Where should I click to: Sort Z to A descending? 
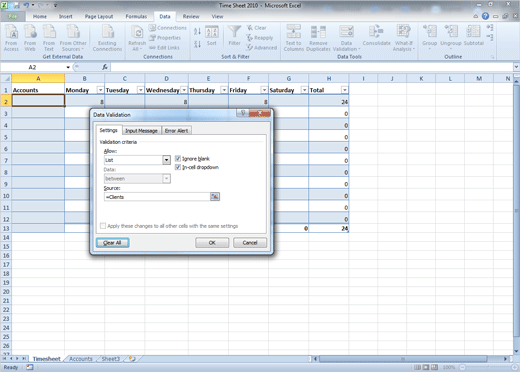tap(197, 44)
